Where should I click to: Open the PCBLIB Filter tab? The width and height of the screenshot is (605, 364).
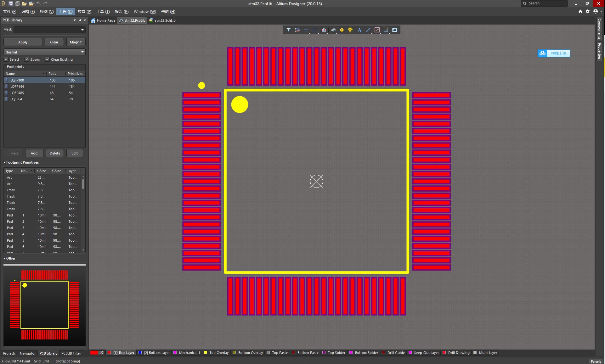tap(71, 353)
